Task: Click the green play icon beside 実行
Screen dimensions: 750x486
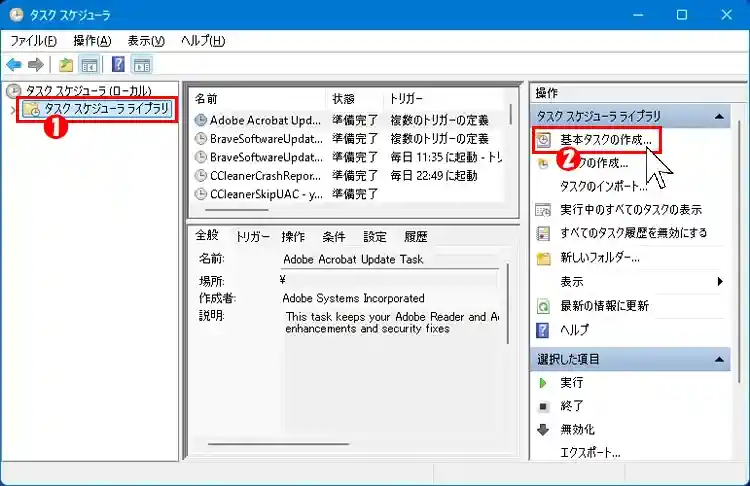Action: pyautogui.click(x=543, y=383)
